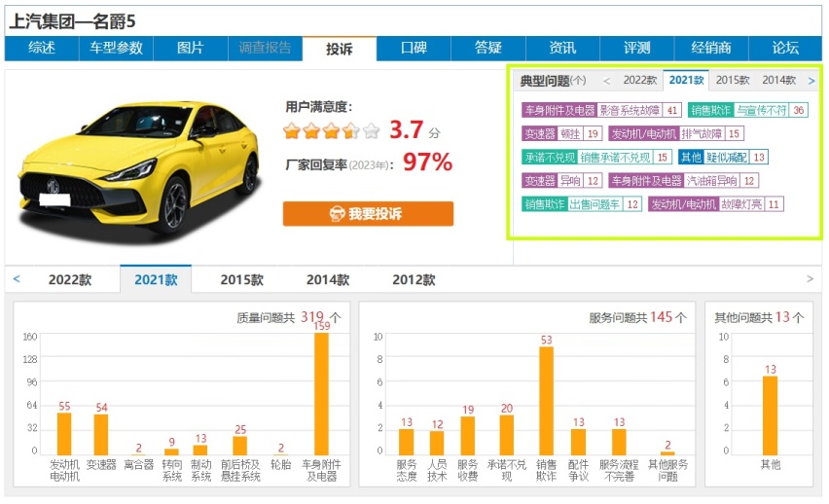Click the 转向系统 bar valued 9
Viewport: 829px width, 504px height.
[171, 451]
